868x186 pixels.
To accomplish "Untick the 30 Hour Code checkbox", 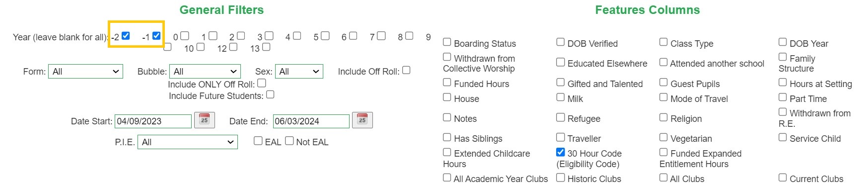I will (x=560, y=152).
